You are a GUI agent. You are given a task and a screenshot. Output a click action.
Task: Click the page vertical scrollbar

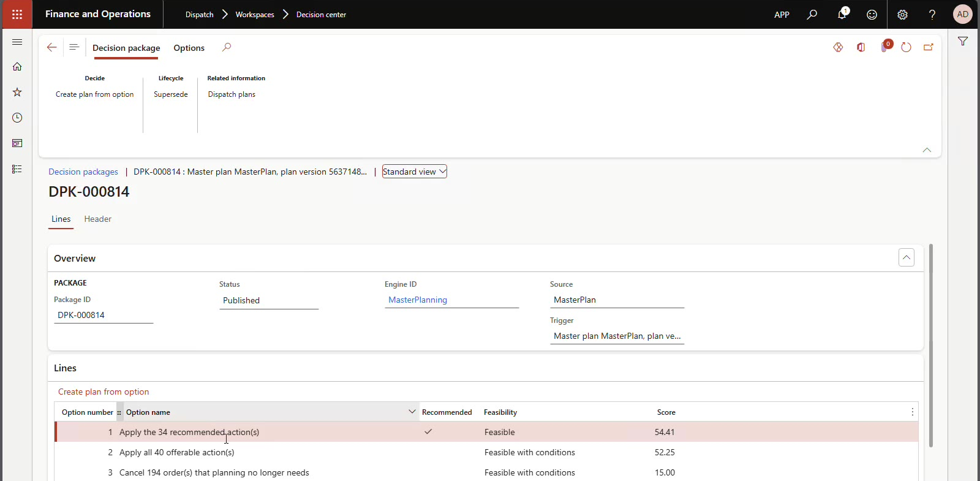(931, 346)
